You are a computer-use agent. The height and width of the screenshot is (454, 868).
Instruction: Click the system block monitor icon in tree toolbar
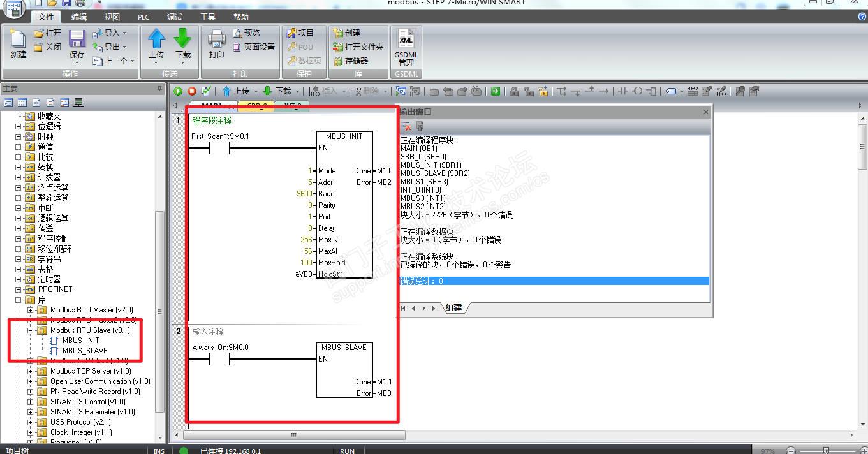click(x=79, y=103)
